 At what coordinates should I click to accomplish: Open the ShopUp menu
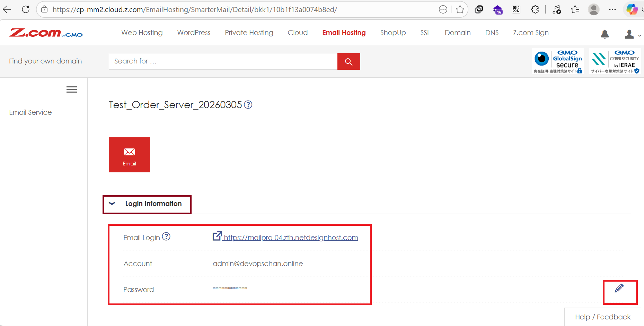(393, 33)
